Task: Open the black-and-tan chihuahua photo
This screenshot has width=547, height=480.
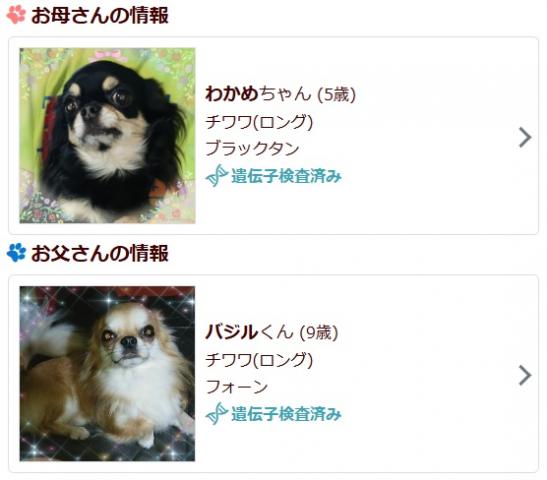Action: (107, 136)
